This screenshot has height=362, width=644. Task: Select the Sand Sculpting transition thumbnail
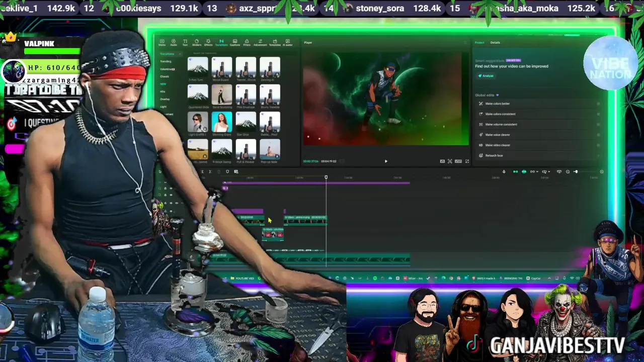click(x=221, y=95)
